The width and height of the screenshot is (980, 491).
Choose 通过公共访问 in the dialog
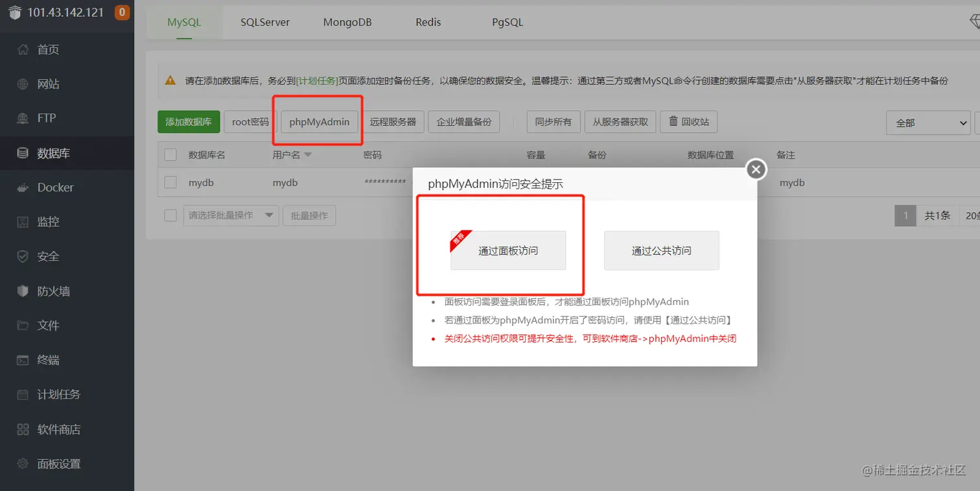[x=662, y=250]
